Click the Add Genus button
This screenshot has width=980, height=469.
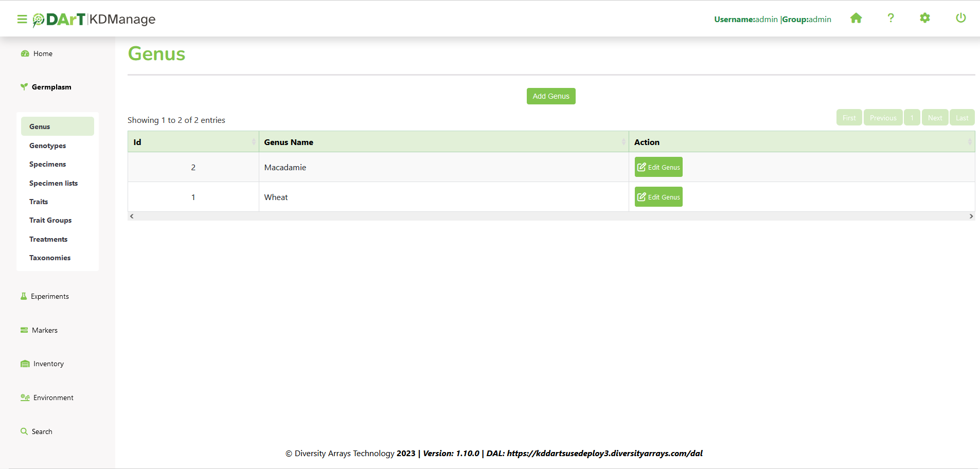[x=551, y=96]
